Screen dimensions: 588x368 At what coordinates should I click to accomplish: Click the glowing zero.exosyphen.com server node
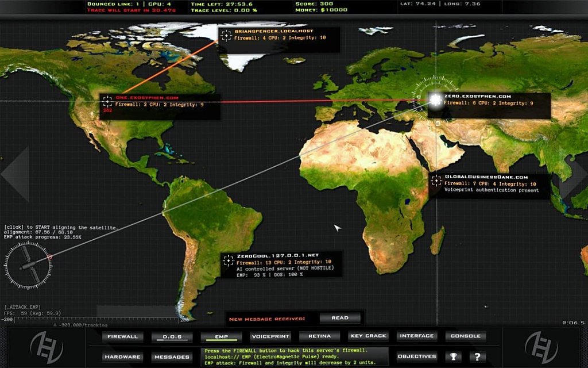[x=435, y=99]
